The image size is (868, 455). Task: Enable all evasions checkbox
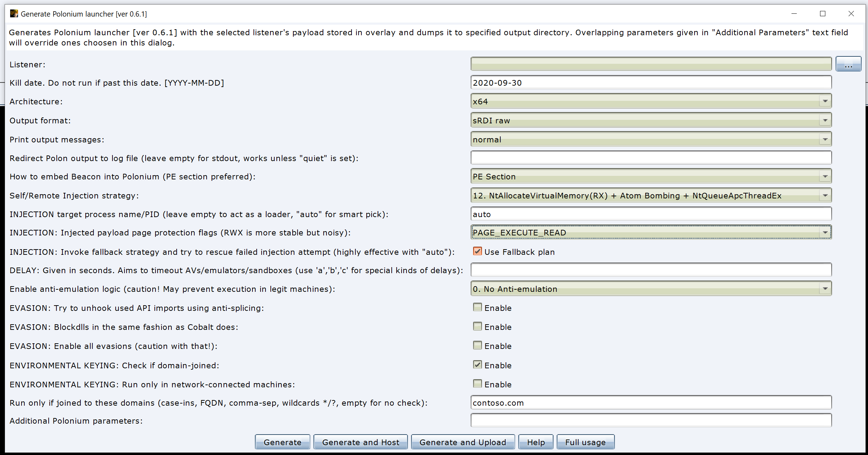[477, 345]
